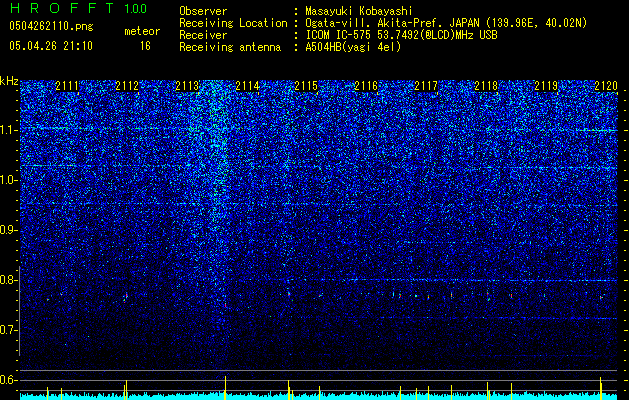This screenshot has width=629, height=400.
Task: Click the Observer field label
Action: click(x=203, y=11)
